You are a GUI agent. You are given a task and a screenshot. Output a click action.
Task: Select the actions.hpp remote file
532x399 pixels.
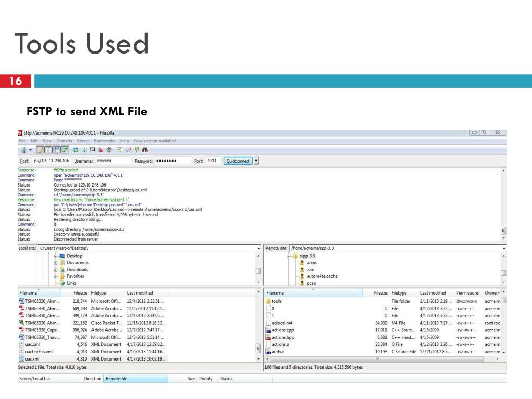383,337
